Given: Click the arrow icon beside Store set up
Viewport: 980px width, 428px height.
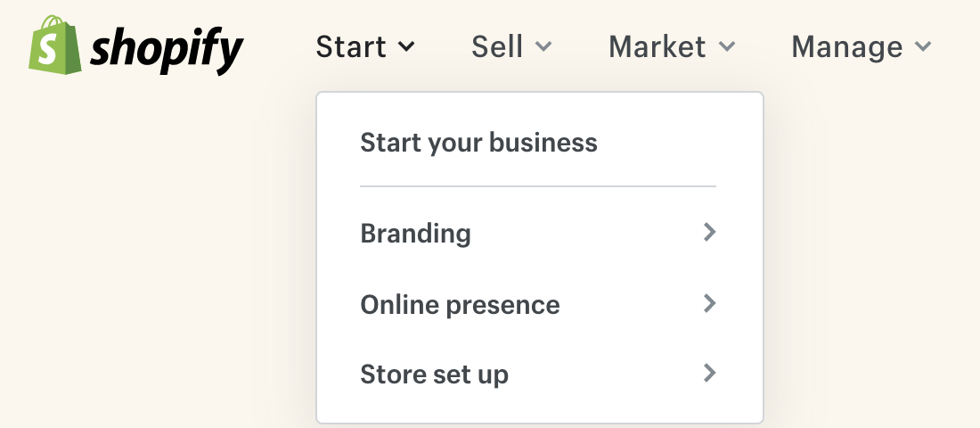Looking at the screenshot, I should click(x=709, y=373).
